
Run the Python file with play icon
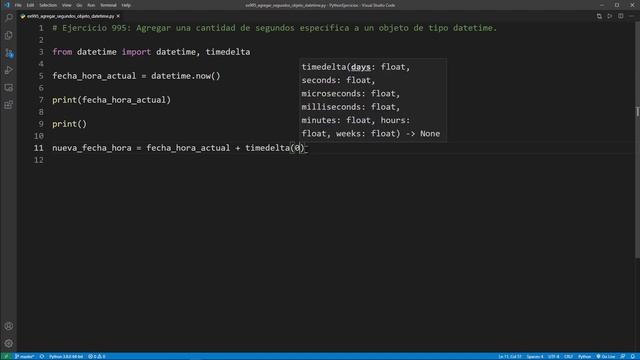610,16
